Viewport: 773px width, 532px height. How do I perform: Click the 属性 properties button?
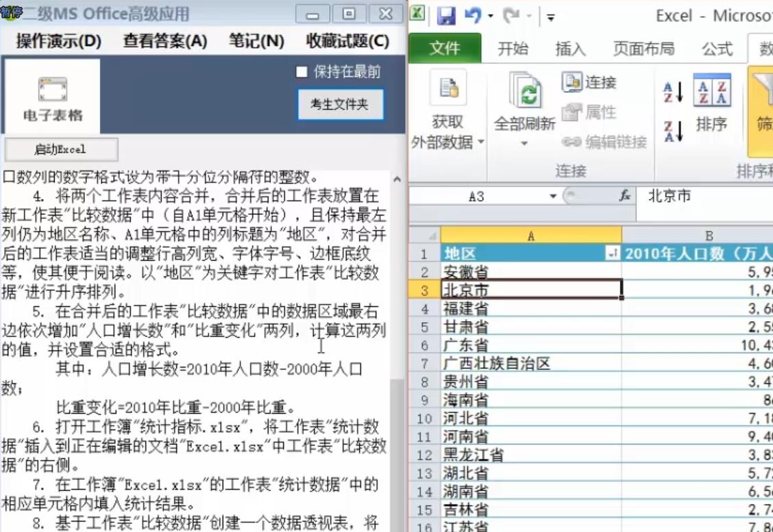[589, 112]
